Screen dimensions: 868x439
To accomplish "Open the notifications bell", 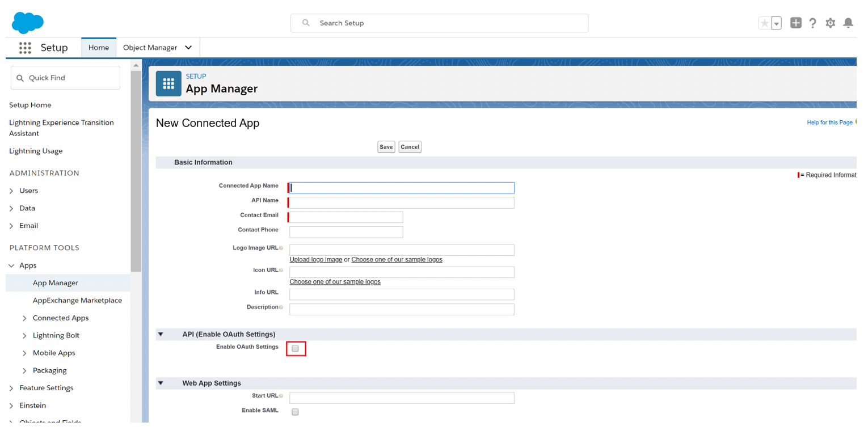I will [x=848, y=23].
